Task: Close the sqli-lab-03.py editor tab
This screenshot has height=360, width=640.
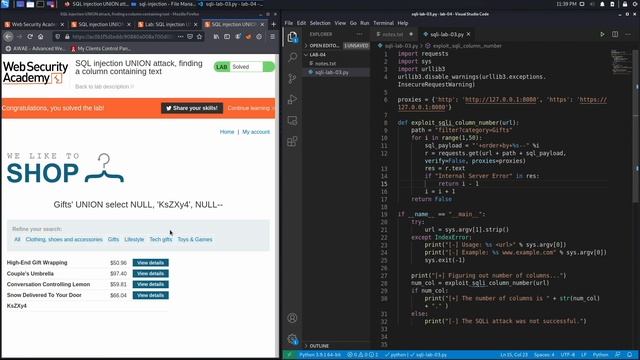Action: click(469, 34)
